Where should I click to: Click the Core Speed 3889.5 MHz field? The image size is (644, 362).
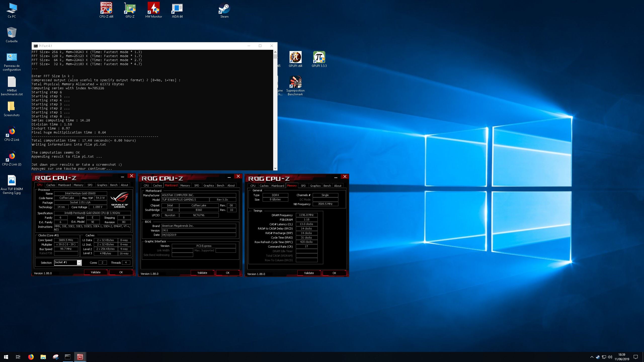[66, 240]
